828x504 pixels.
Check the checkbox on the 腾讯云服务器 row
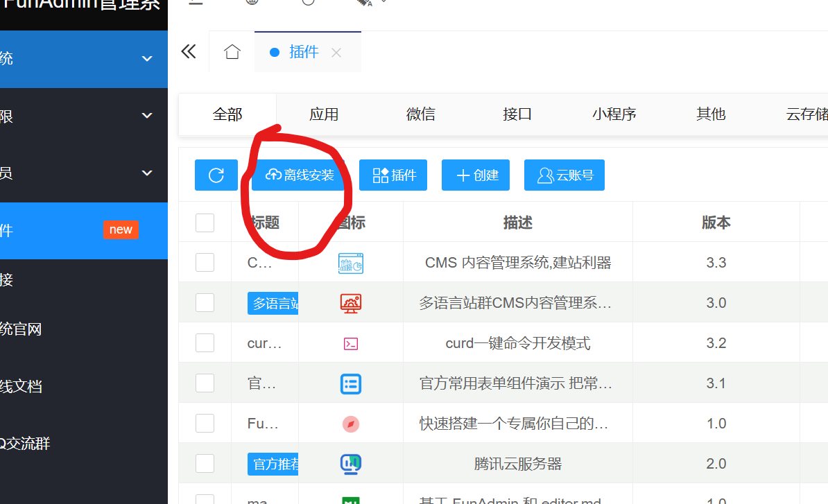tap(205, 464)
